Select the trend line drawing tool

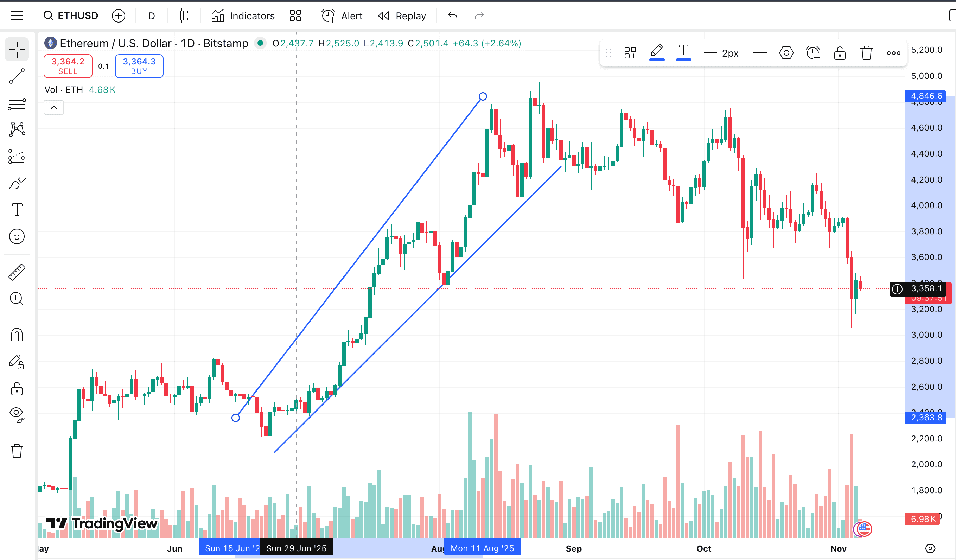coord(17,76)
